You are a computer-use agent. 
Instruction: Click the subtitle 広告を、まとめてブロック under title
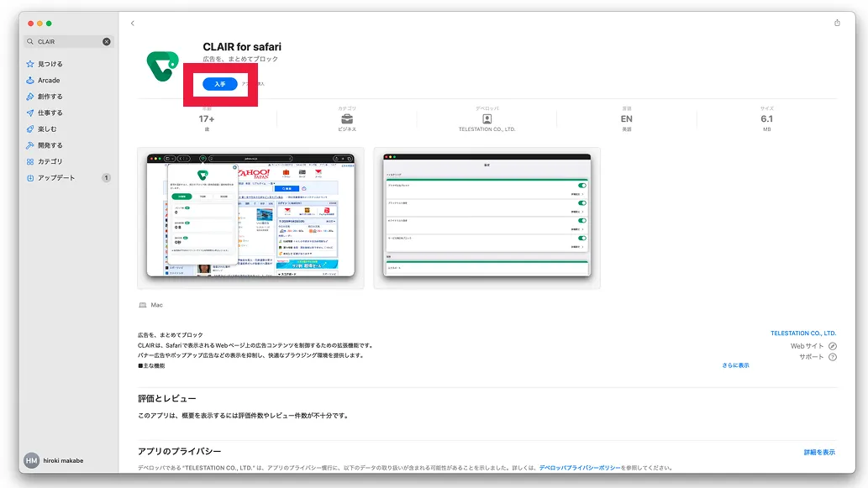240,59
